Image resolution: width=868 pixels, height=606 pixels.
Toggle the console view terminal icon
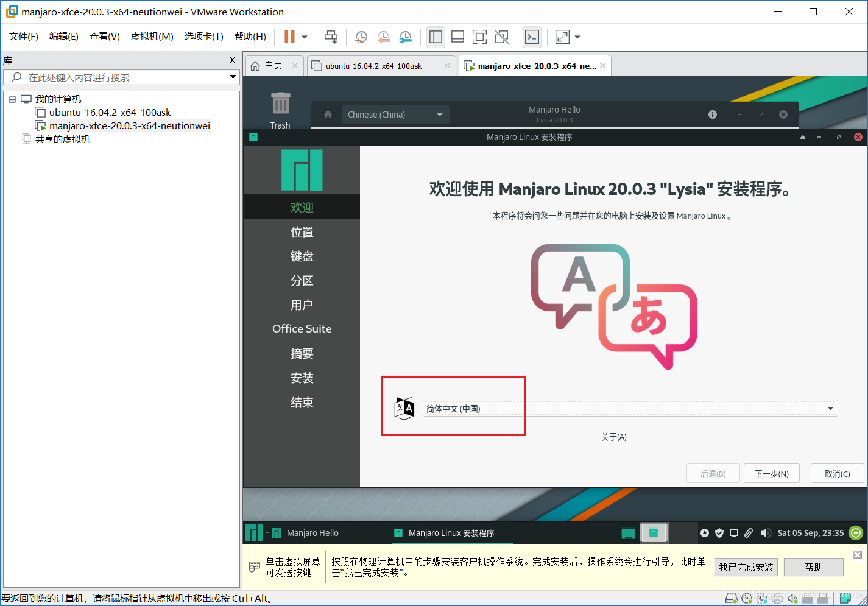point(532,37)
